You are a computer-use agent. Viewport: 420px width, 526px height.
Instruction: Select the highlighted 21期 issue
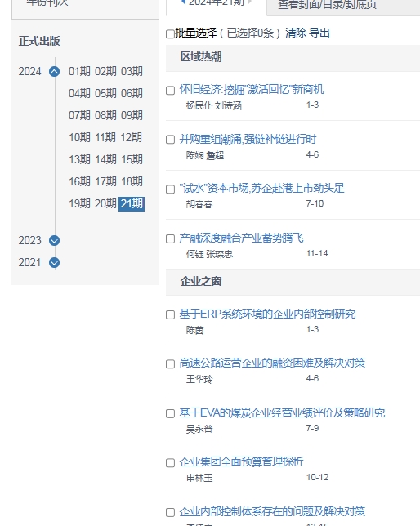click(x=132, y=203)
